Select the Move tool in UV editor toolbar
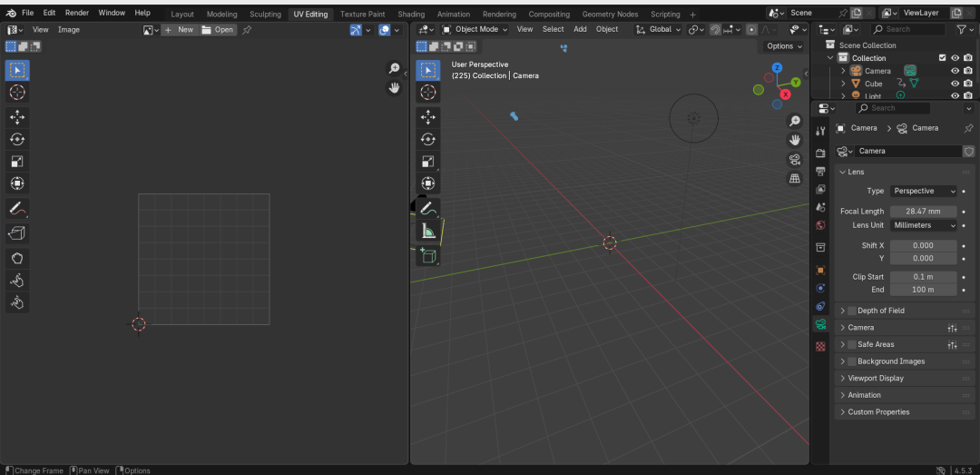 tap(17, 117)
